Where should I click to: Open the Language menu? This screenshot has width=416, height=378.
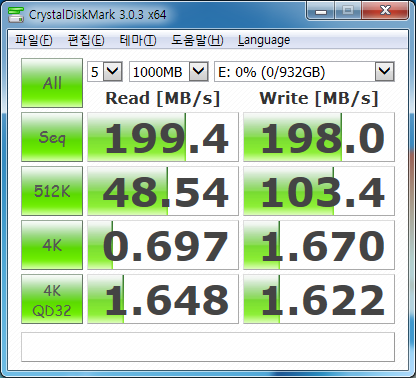[264, 40]
